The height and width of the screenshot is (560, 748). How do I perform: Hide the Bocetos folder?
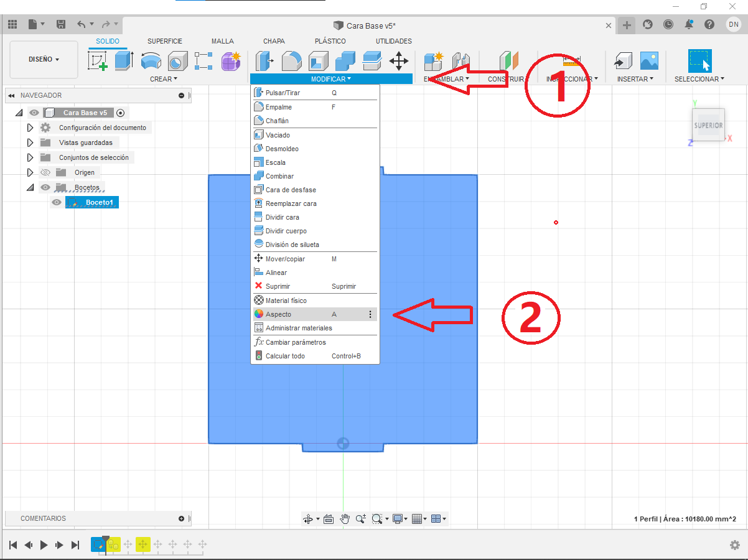point(45,187)
